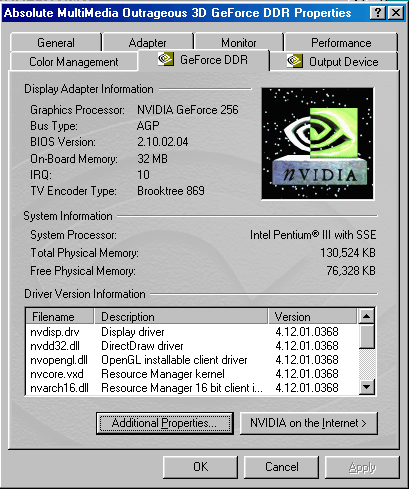Click the greyed Apply button

click(x=362, y=467)
